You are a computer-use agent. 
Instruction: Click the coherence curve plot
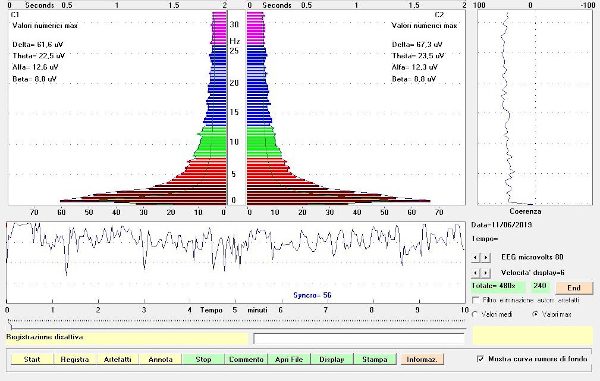coord(535,108)
